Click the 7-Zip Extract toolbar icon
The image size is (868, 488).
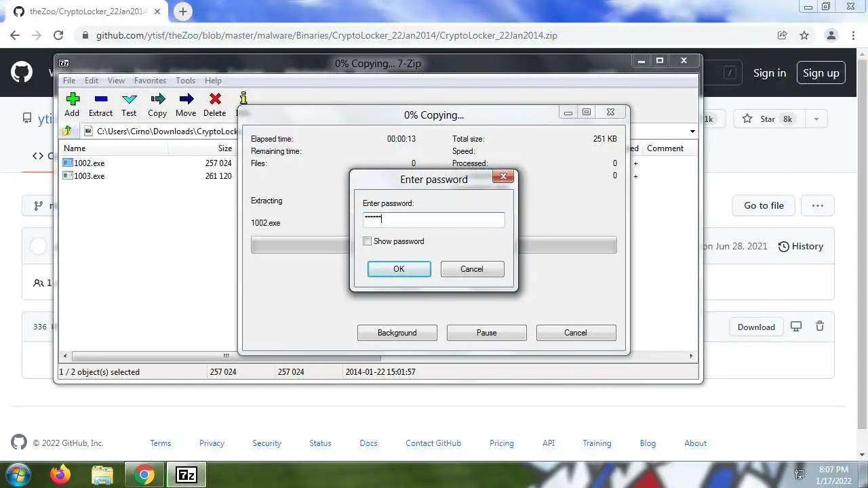click(100, 100)
